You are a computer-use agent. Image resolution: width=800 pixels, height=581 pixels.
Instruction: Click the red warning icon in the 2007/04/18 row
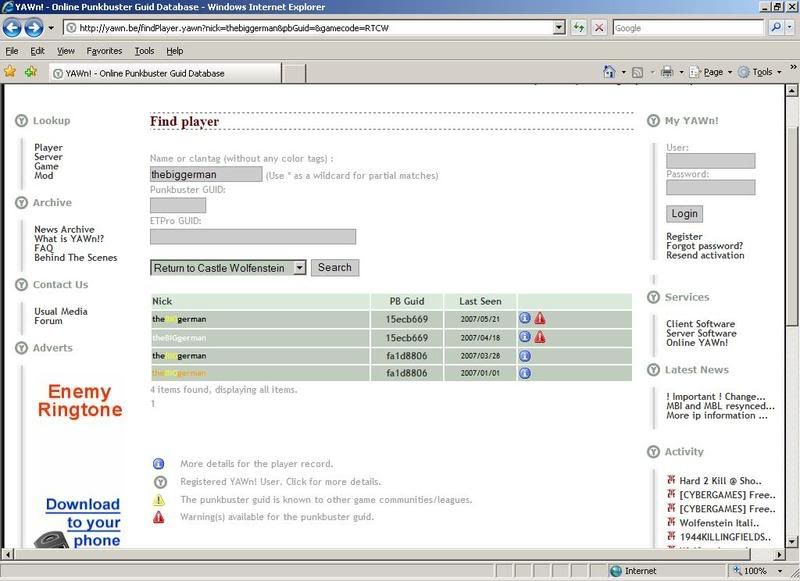(540, 337)
